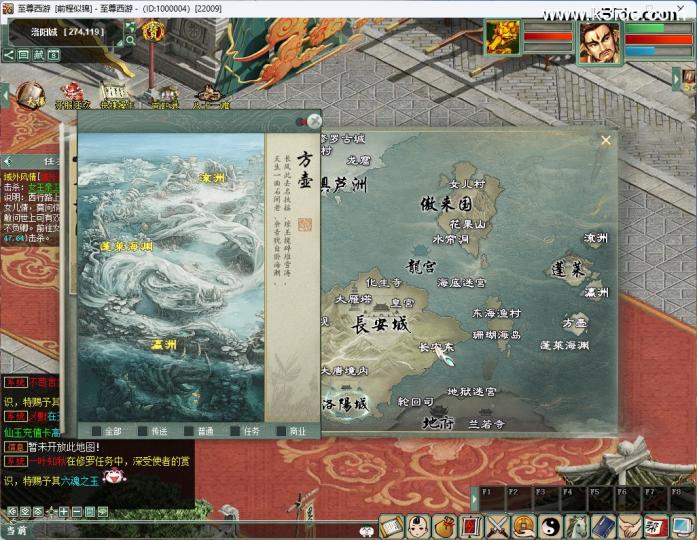
Task: Open the blue book icon
Action: click(603, 527)
